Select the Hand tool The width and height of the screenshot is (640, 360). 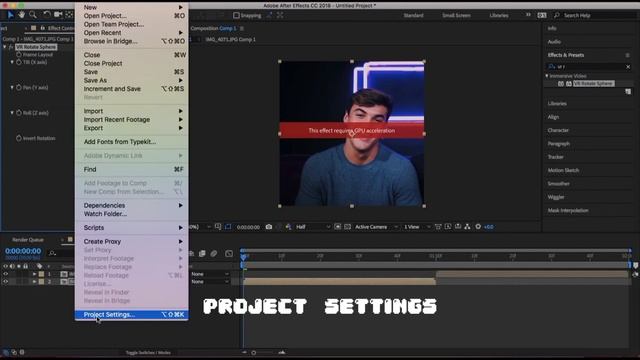(21, 15)
